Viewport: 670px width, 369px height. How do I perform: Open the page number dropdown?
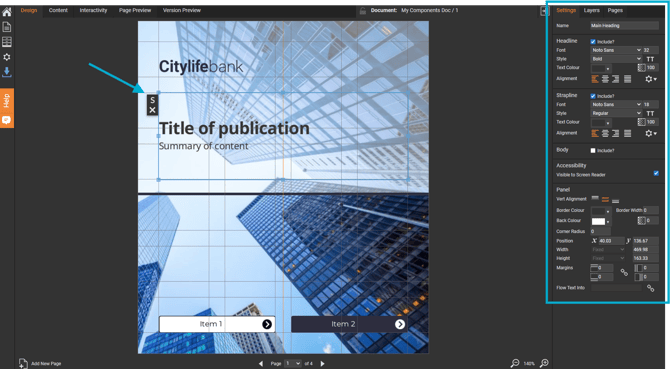click(x=293, y=363)
